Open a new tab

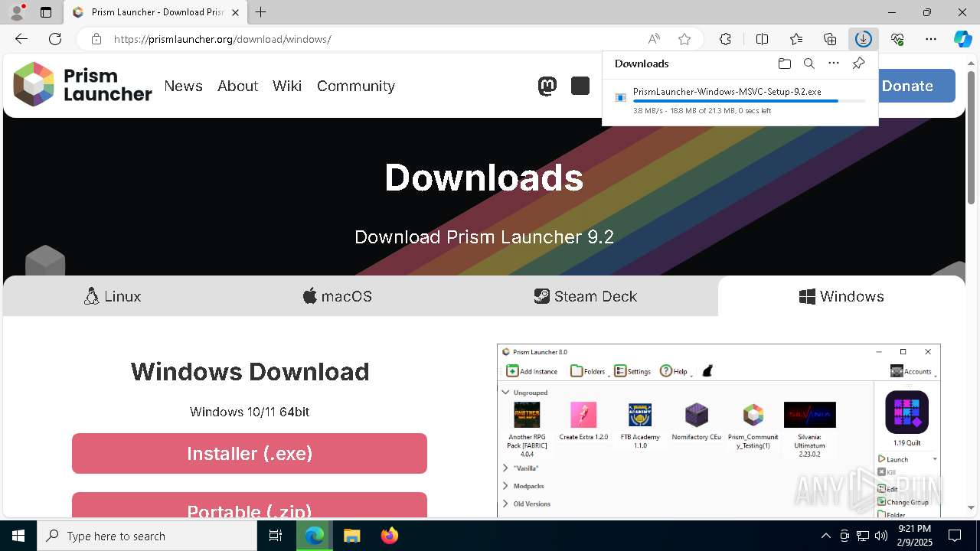point(261,12)
